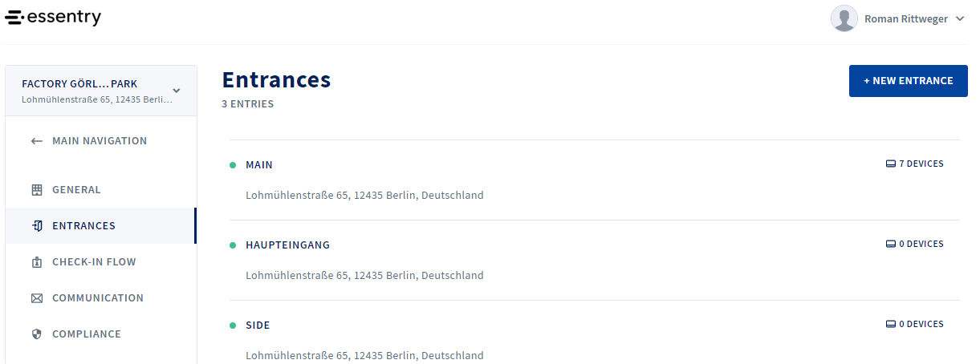This screenshot has width=980, height=364.
Task: Open the MAIN entrance entry
Action: [594, 180]
